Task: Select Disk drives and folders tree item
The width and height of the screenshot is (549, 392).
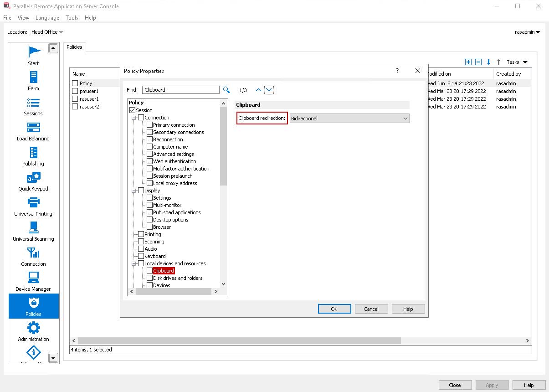Action: pyautogui.click(x=178, y=278)
